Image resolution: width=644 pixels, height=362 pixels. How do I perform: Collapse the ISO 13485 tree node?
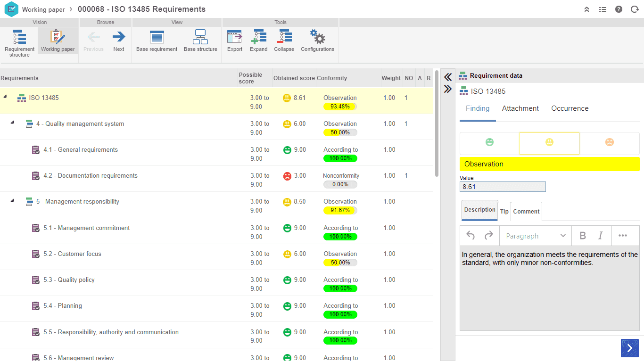pyautogui.click(x=5, y=96)
